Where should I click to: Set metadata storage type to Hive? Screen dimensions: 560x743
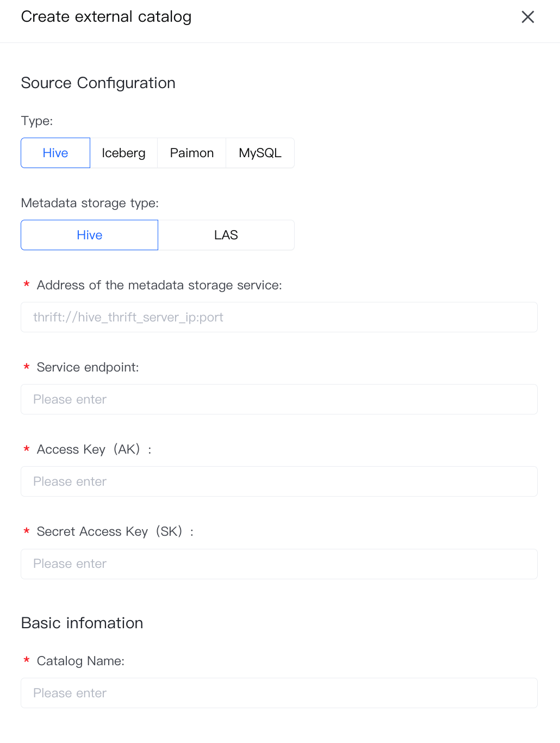pos(89,235)
